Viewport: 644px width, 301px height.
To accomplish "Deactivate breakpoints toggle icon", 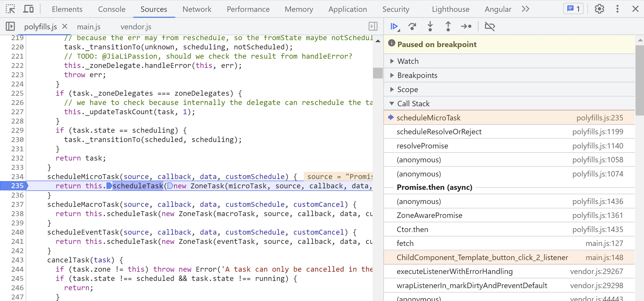I will pyautogui.click(x=490, y=26).
